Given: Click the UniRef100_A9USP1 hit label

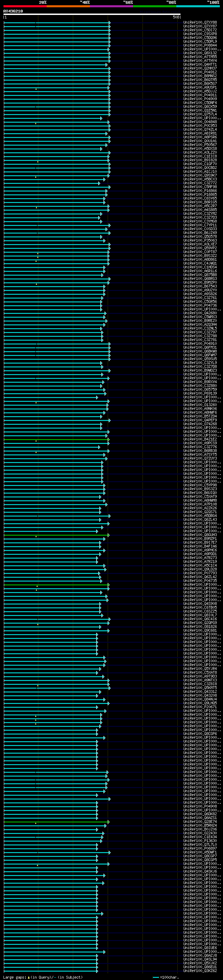Looking at the screenshot, I should coord(200,88).
